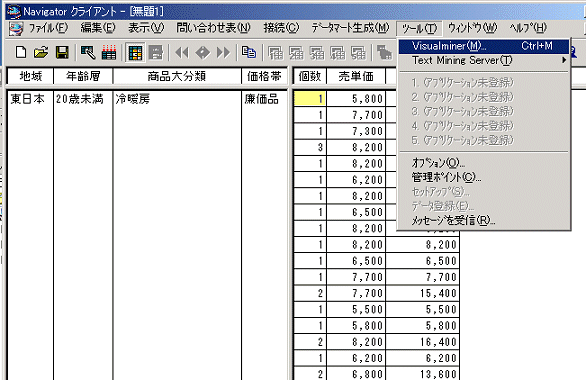This screenshot has width=586, height=380.
Task: Click the query wizard wand icon
Action: click(88, 53)
